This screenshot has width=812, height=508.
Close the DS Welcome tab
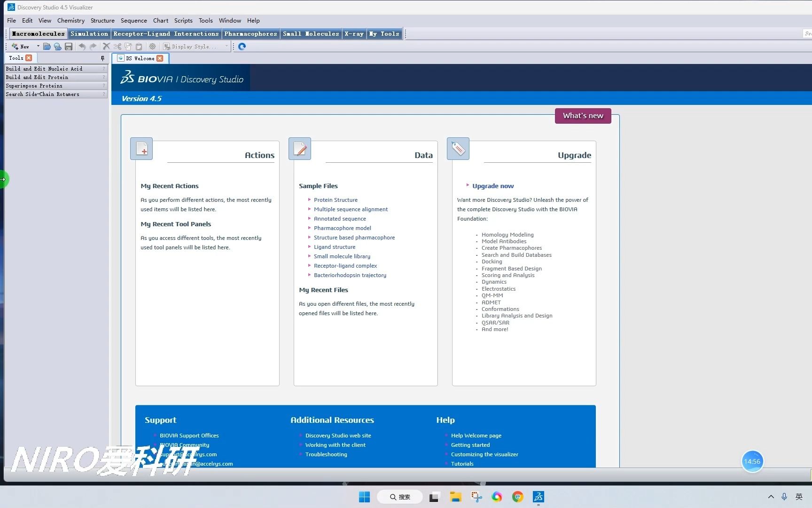pyautogui.click(x=160, y=58)
